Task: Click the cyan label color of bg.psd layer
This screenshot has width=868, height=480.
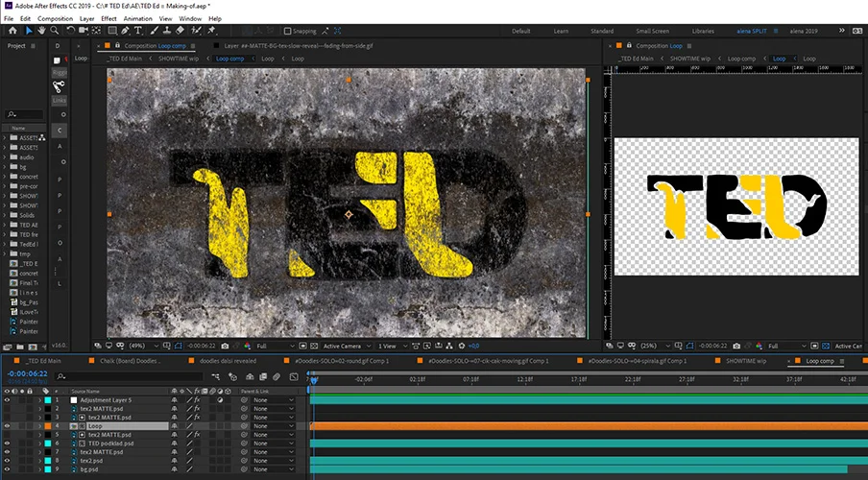Action: [x=48, y=468]
